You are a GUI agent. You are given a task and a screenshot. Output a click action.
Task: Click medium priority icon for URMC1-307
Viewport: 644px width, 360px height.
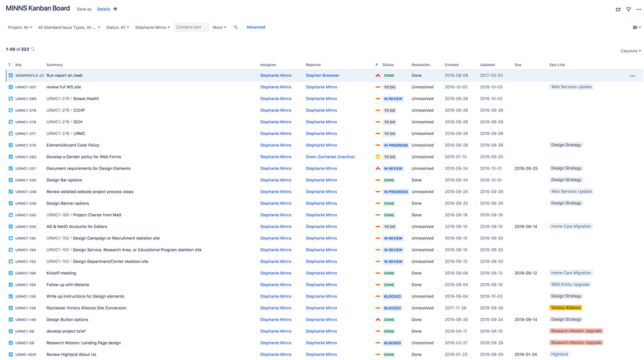[378, 87]
